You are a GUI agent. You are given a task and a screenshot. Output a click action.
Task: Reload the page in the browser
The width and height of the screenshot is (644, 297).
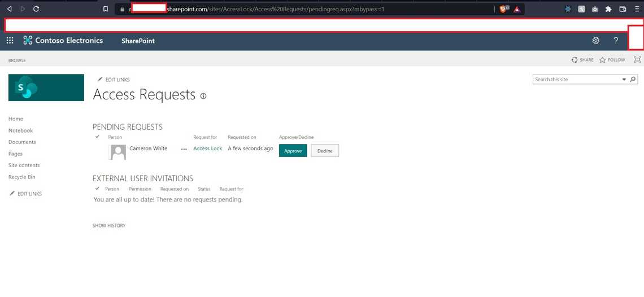(36, 8)
